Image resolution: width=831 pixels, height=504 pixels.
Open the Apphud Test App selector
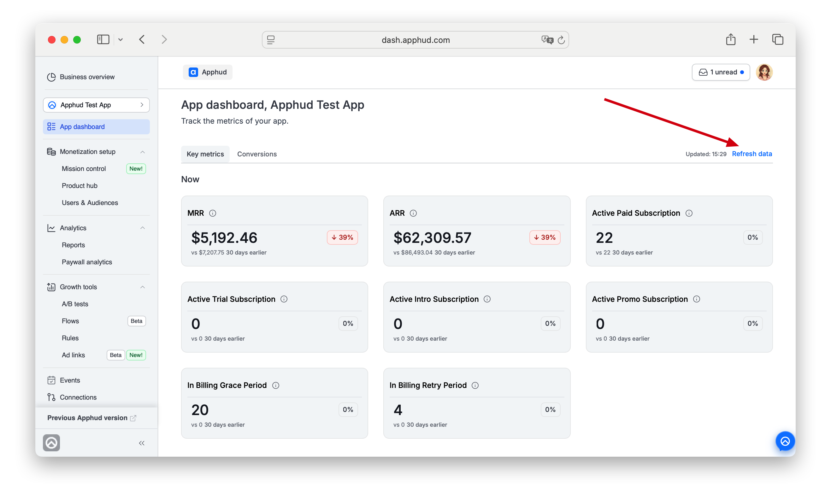pos(96,105)
